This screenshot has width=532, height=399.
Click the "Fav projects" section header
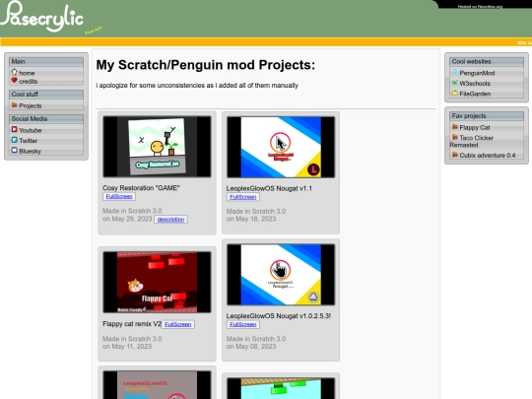tap(487, 115)
